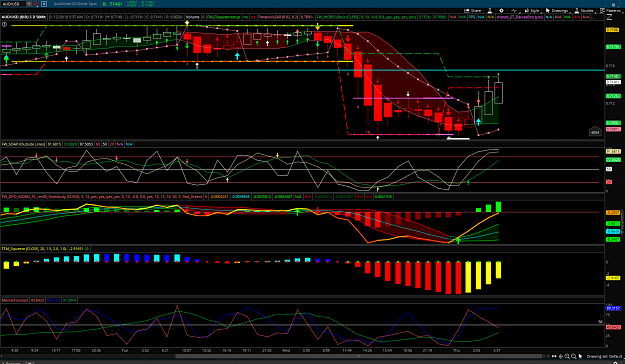This screenshot has height=364, width=625.
Task: Click the AUD/USD symbol input field
Action: click(x=13, y=4)
